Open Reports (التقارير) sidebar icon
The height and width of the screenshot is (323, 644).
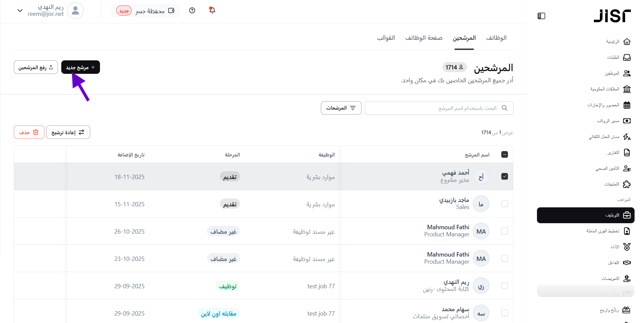pos(626,153)
